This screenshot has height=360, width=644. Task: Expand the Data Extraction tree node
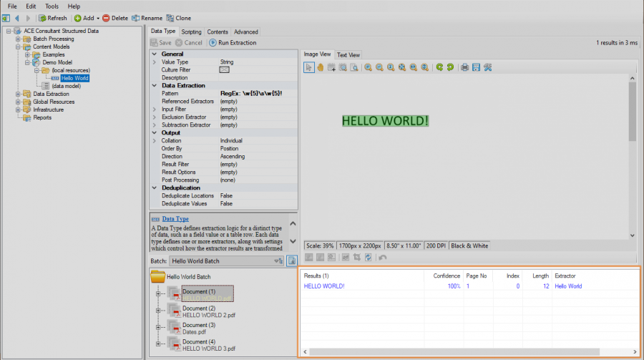click(x=18, y=94)
